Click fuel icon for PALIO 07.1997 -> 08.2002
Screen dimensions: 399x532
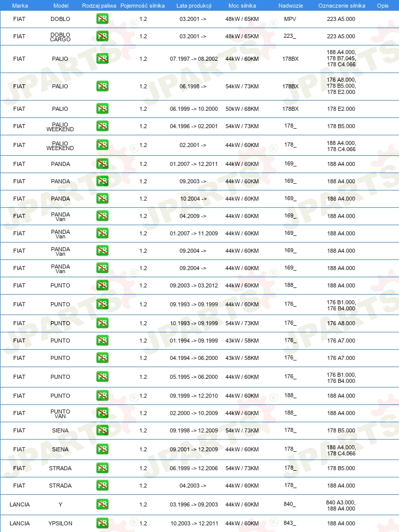click(103, 58)
